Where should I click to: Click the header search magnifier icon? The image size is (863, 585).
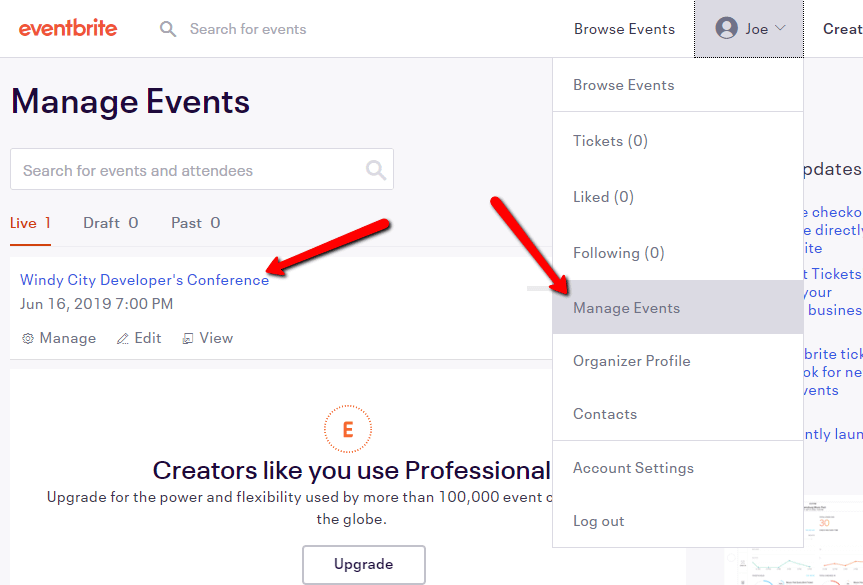click(x=168, y=29)
